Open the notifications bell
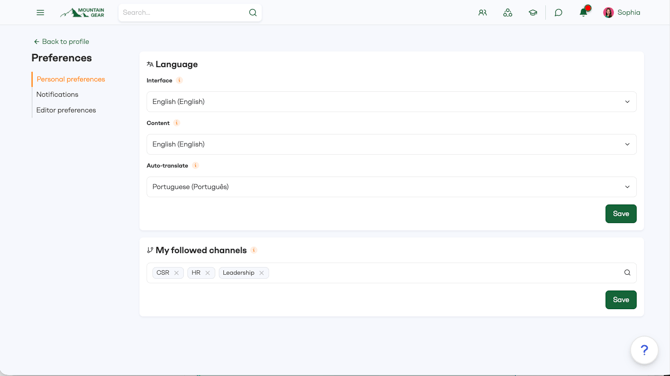This screenshot has height=376, width=670. (584, 12)
